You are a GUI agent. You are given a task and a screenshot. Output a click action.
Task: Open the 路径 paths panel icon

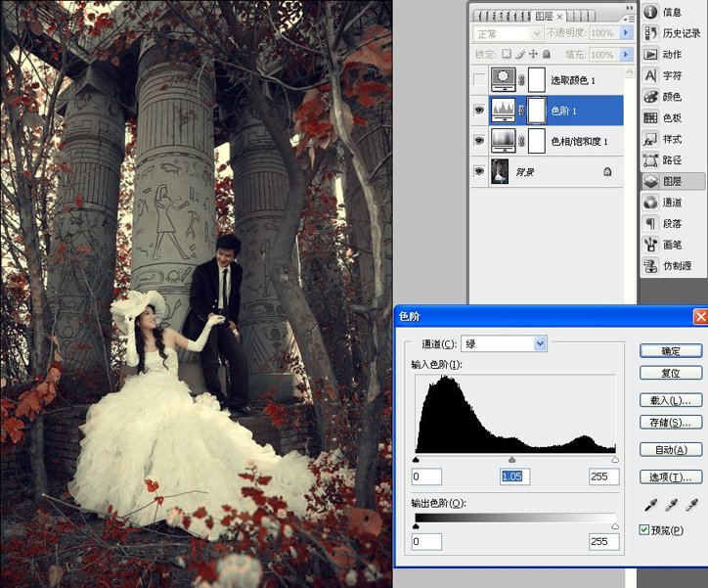tap(650, 160)
